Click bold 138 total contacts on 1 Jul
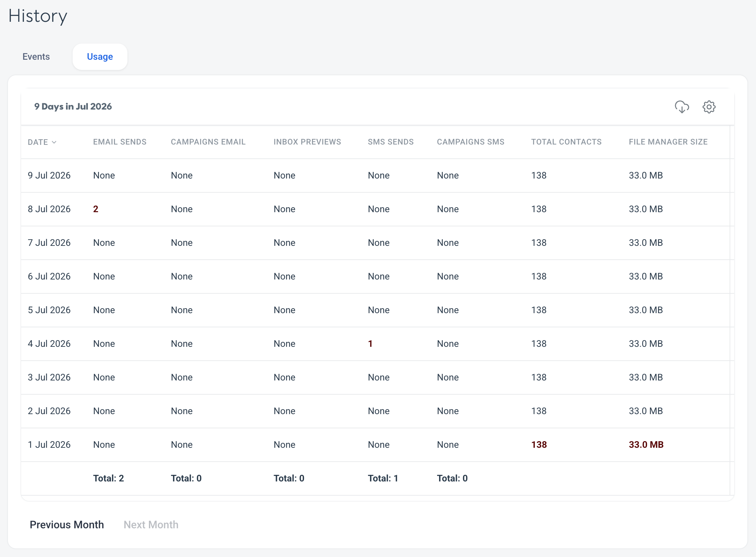Screen dimensions: 756x557 pos(539,445)
